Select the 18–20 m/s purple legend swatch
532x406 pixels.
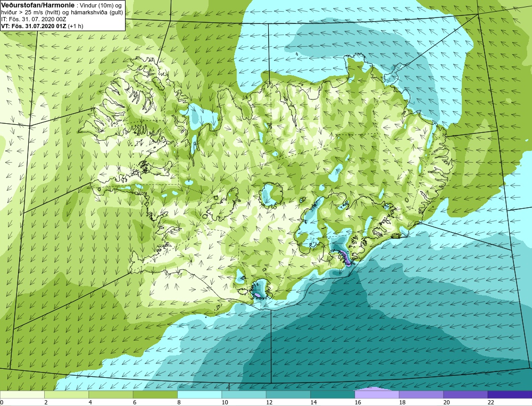coord(421,395)
